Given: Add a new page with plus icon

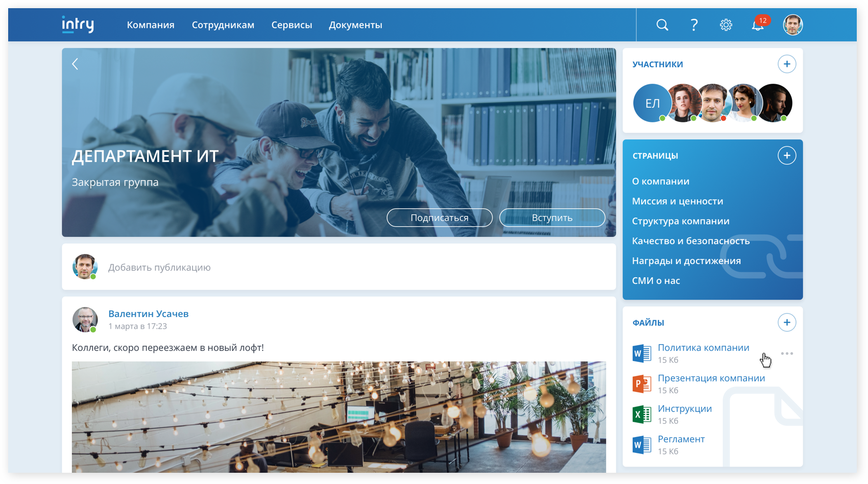Looking at the screenshot, I should 786,156.
